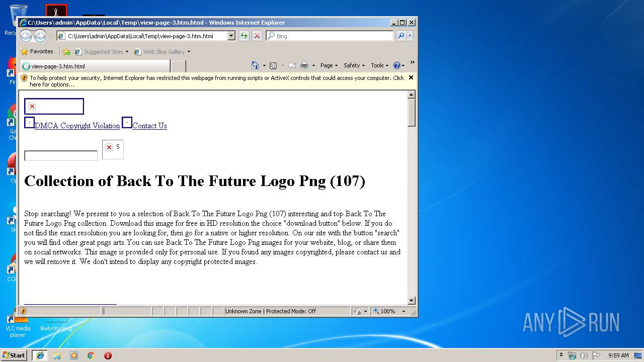The width and height of the screenshot is (644, 362).
Task: Open the Contact Us link
Action: coord(149,126)
